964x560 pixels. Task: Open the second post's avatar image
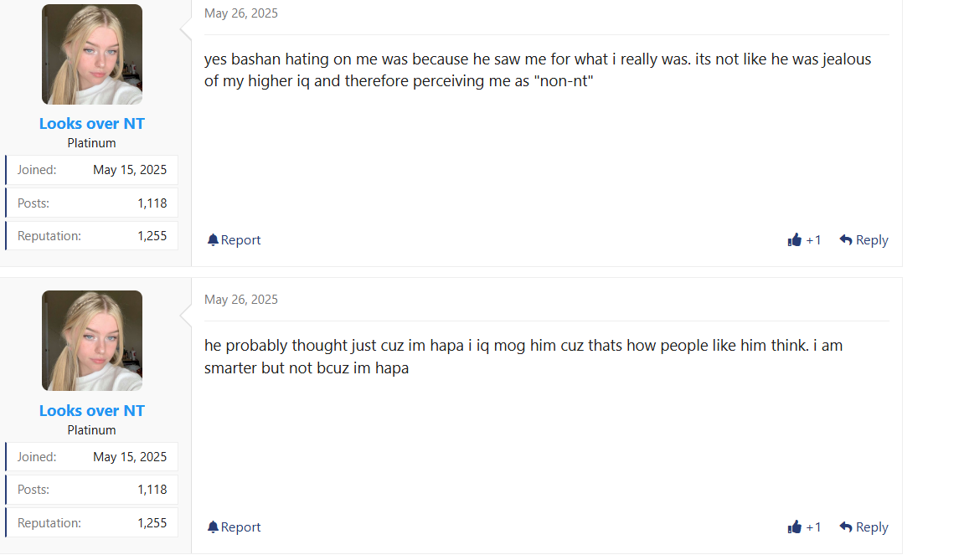(92, 341)
